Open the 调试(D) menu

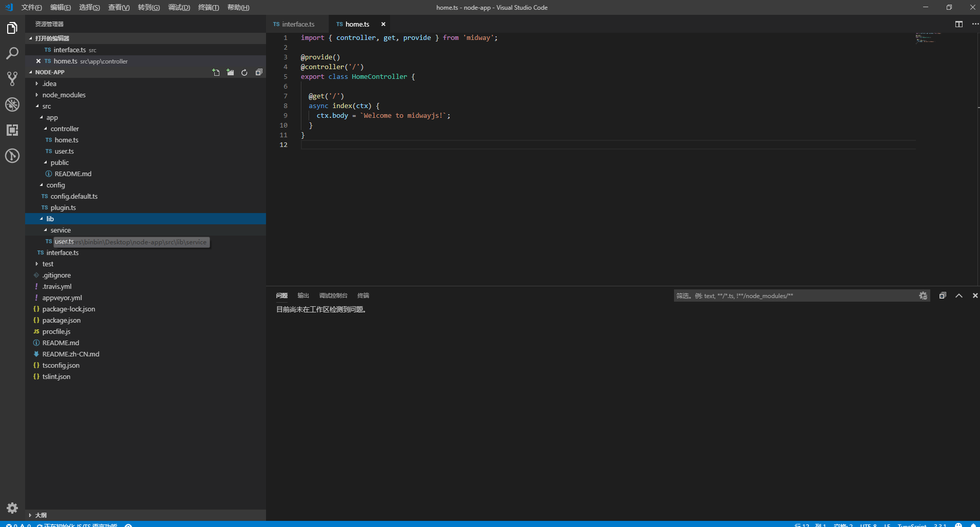pyautogui.click(x=179, y=7)
